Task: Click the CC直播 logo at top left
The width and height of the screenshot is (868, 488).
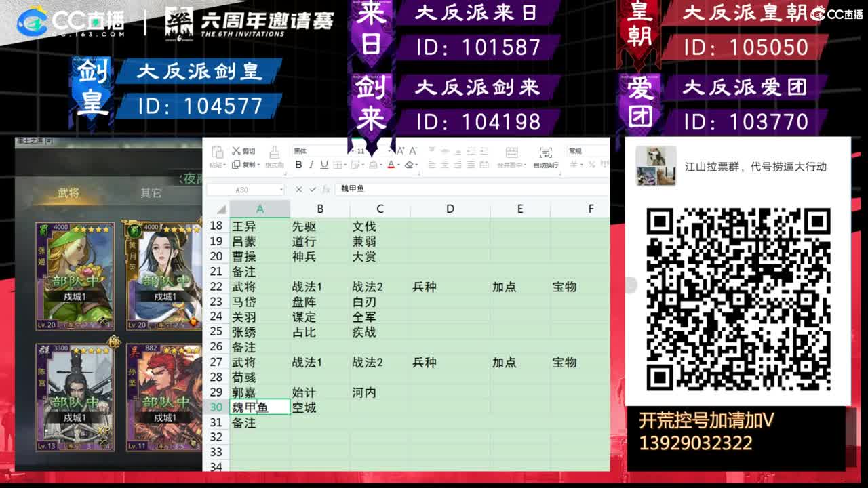Action: [x=71, y=23]
